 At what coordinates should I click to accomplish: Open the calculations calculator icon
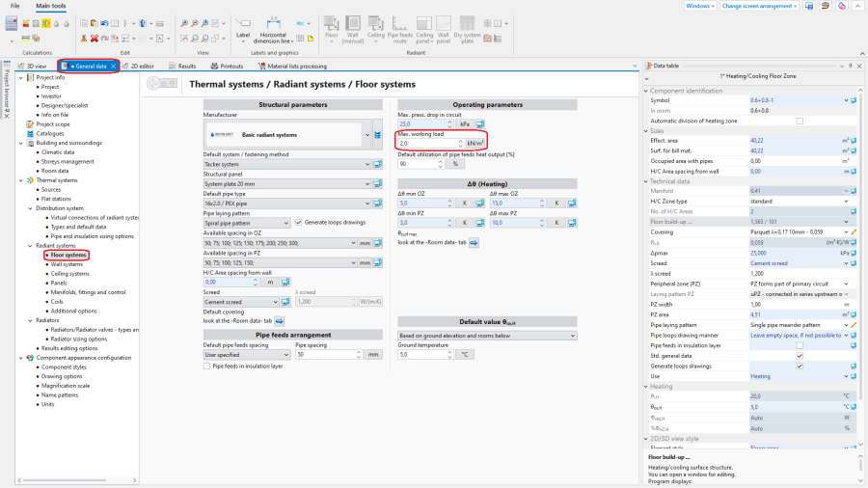11,24
